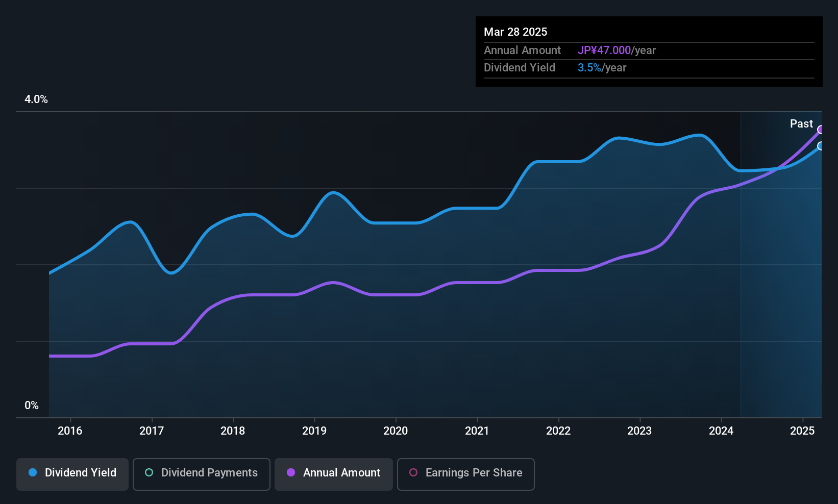Disable the Earnings Per Share series

pyautogui.click(x=465, y=474)
